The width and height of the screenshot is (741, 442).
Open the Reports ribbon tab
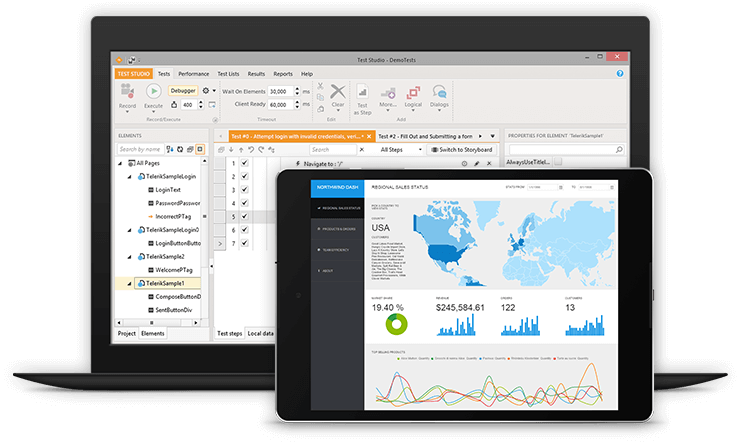283,74
